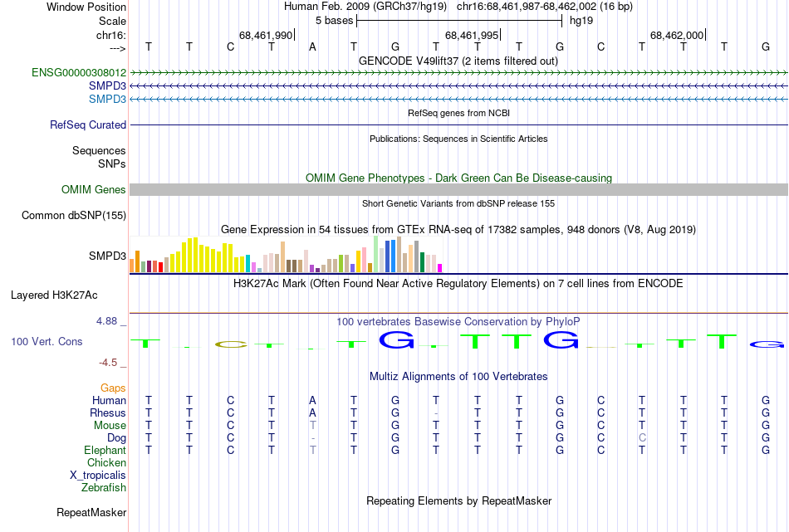Click the sequence direction arrow --->
The width and height of the screenshot is (789, 532).
point(118,48)
